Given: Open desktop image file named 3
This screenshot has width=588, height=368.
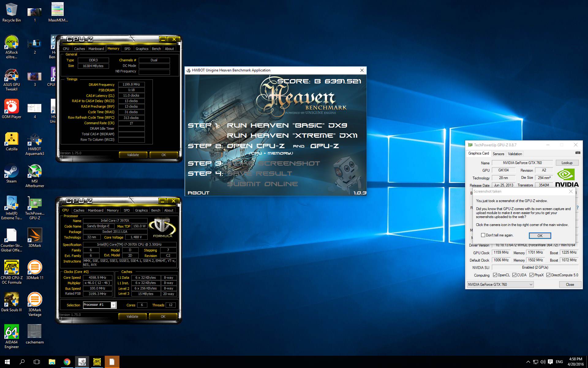Looking at the screenshot, I should (35, 79).
